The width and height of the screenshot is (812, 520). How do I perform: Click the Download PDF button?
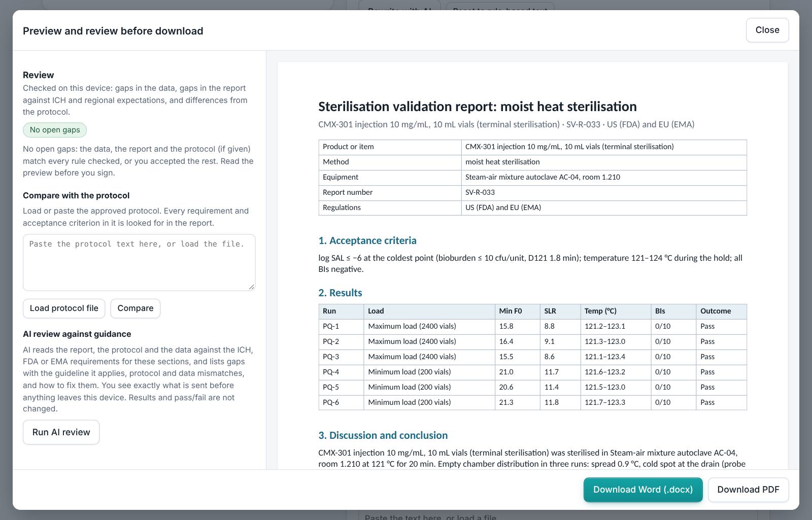pyautogui.click(x=748, y=490)
